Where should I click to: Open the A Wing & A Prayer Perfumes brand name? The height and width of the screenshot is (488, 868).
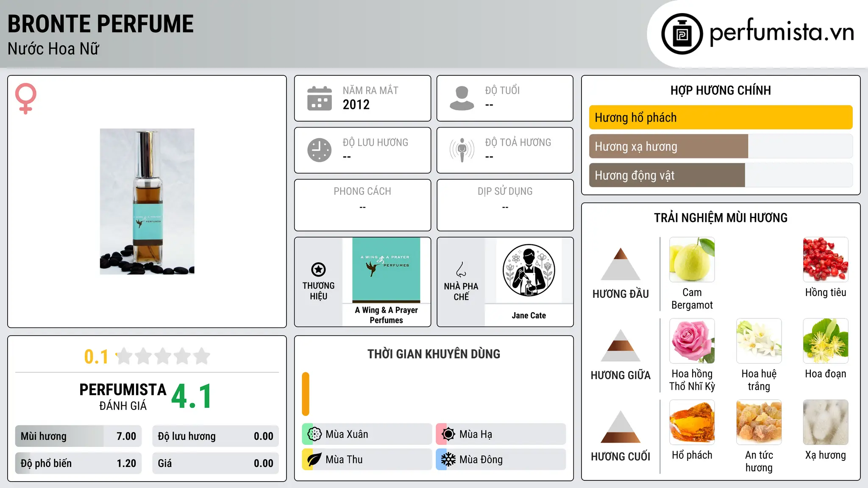[x=386, y=315]
